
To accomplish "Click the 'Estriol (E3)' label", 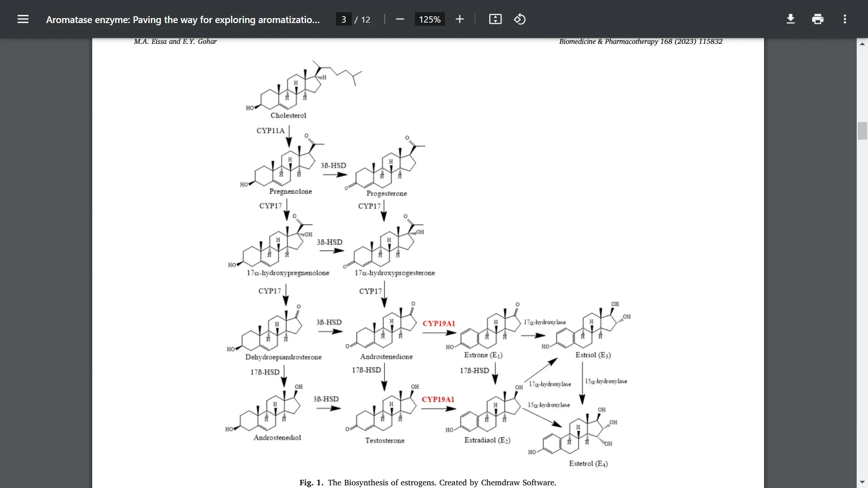I will pyautogui.click(x=593, y=355).
